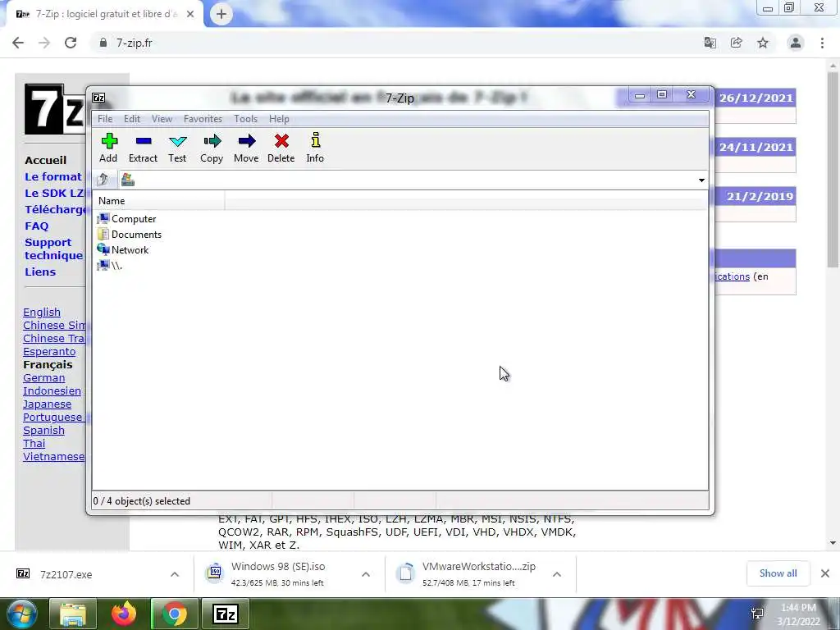The image size is (840, 630).
Task: Go up one folder level button
Action: (103, 180)
